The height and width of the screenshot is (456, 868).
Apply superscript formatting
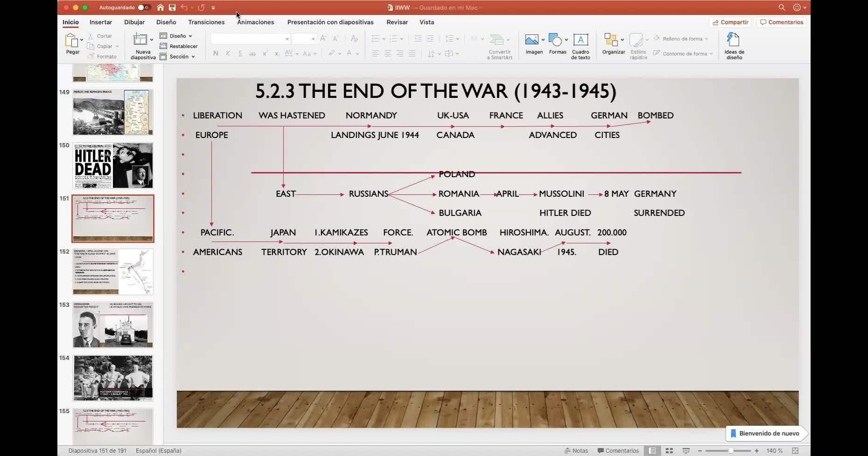click(265, 54)
